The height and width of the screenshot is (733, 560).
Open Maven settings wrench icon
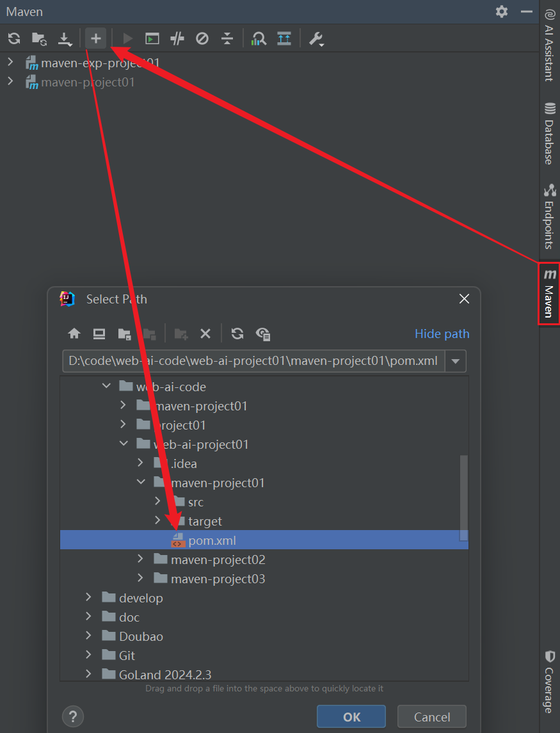[316, 39]
